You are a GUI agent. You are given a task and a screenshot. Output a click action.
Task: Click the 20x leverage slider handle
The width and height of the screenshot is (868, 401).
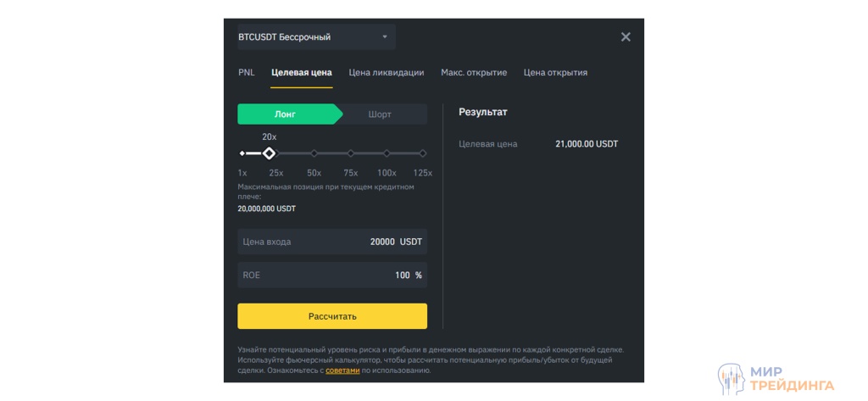269,153
